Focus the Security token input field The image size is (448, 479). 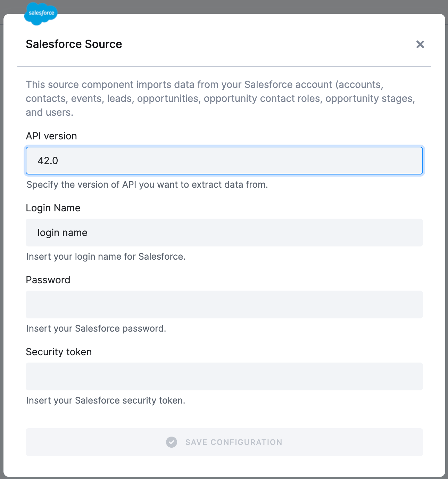point(224,376)
